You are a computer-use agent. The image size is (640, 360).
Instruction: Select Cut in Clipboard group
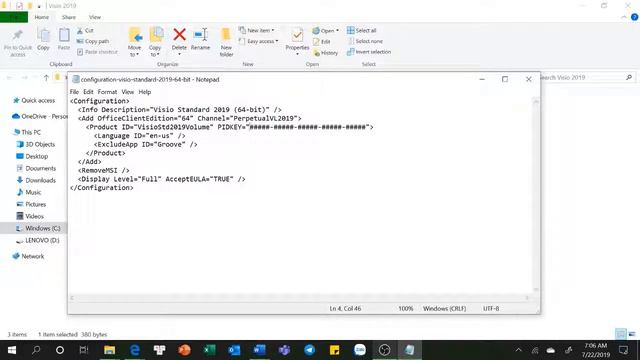tap(85, 31)
